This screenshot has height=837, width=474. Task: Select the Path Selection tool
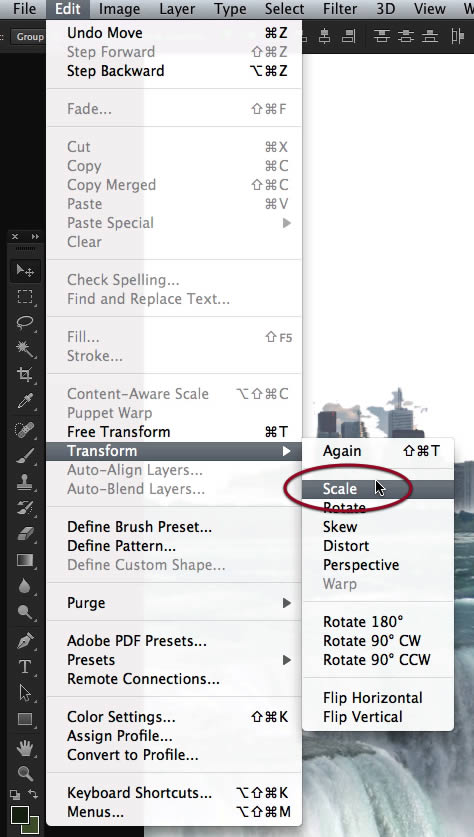25,693
